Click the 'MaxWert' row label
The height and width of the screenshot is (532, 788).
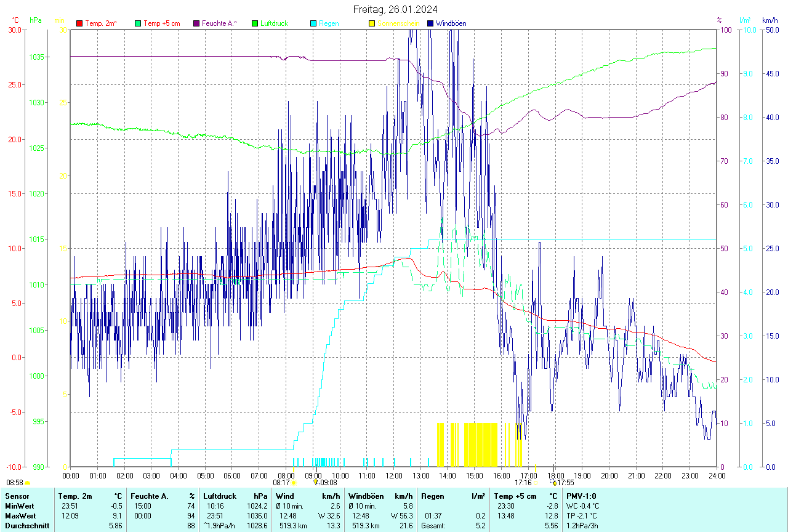[20, 515]
